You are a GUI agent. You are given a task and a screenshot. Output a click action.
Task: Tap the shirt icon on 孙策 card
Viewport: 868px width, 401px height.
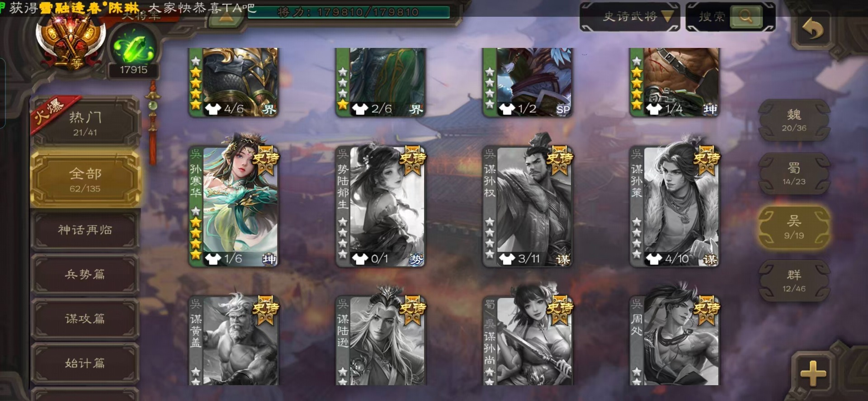tap(654, 259)
